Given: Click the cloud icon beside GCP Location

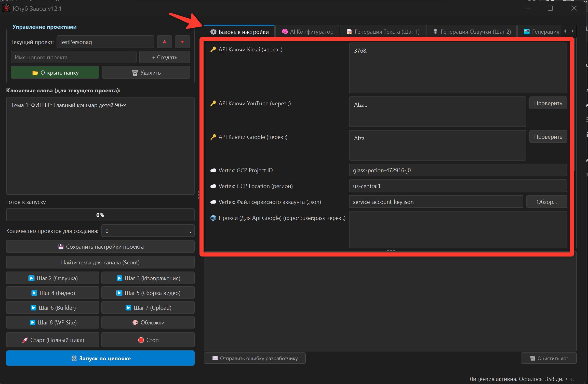Looking at the screenshot, I should point(213,186).
